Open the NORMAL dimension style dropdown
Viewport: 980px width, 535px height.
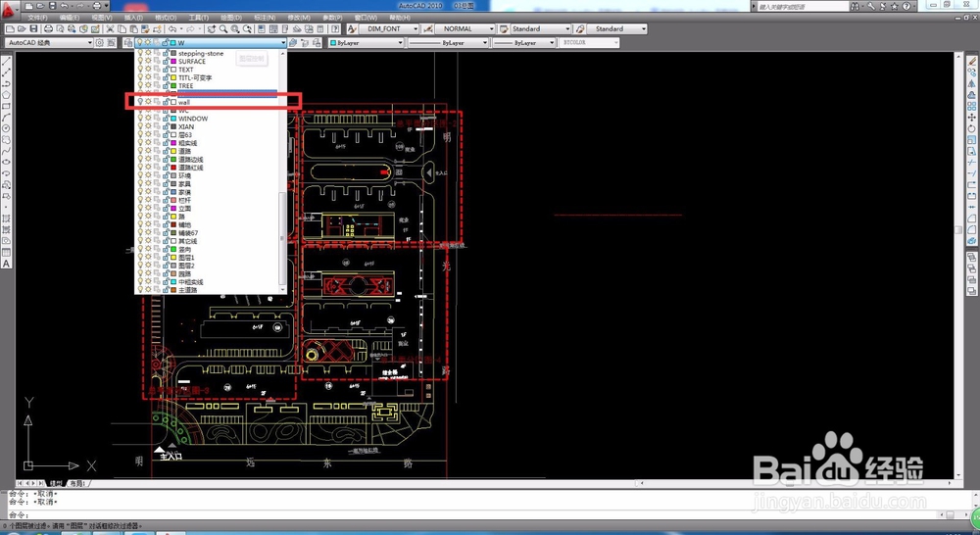(491, 28)
